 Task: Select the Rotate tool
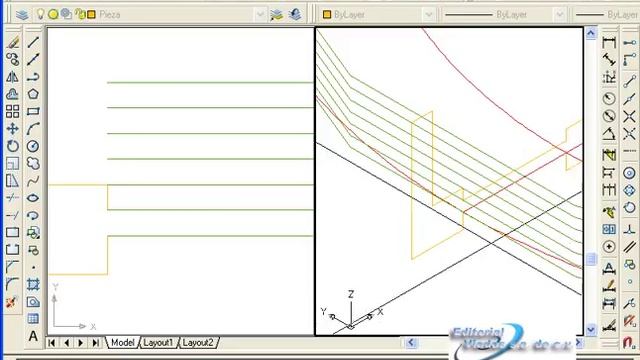(x=13, y=146)
